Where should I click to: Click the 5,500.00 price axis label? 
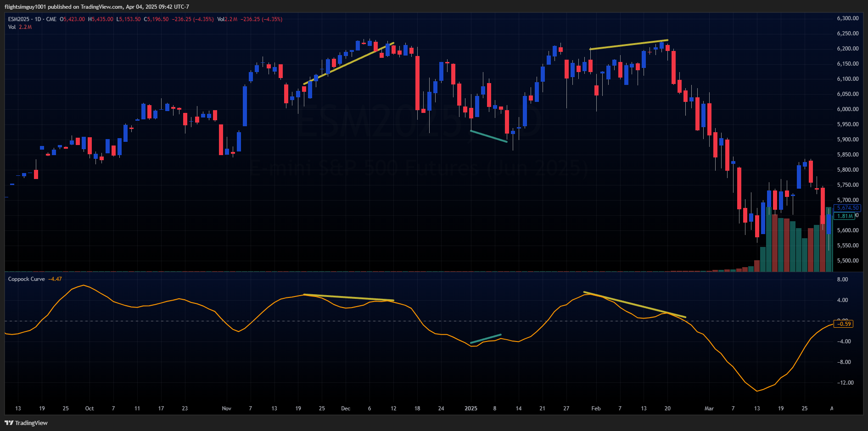pyautogui.click(x=848, y=261)
